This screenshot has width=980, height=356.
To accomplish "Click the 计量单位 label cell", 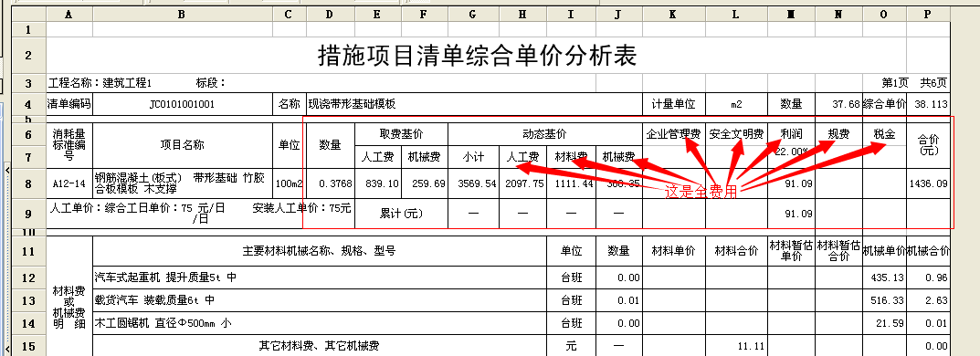I will pos(674,104).
